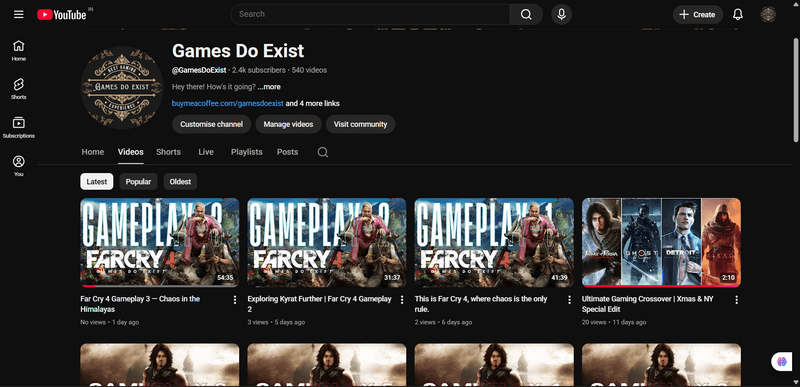Click the page vertical scrollbar
800x387 pixels.
pyautogui.click(x=795, y=89)
